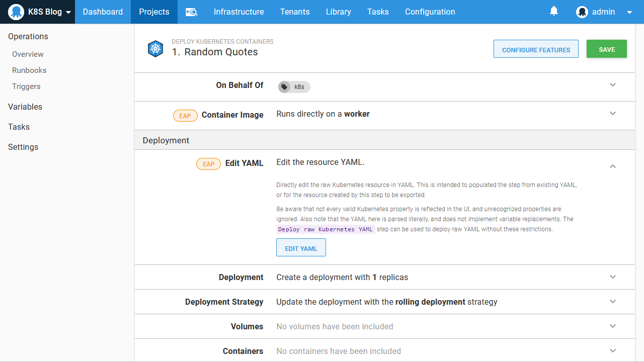Click the Octopus logo in K8S Blog
The height and width of the screenshot is (362, 644).
[16, 12]
